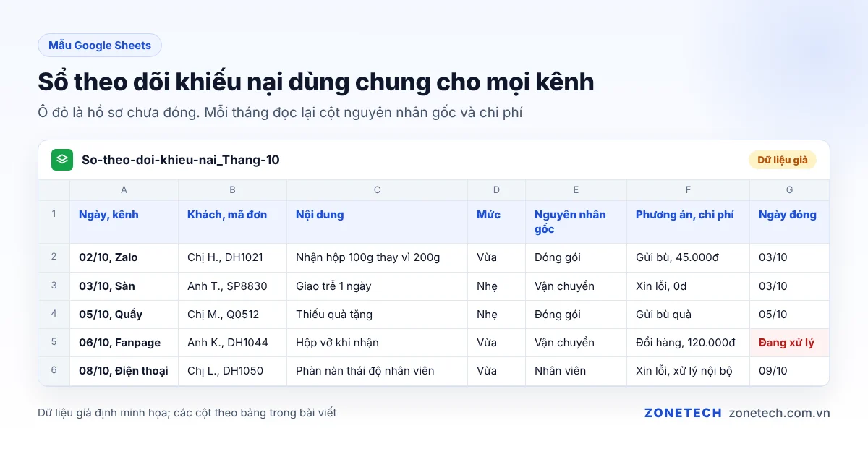The width and height of the screenshot is (868, 449).
Task: Select the cell '02/10, Zalo'
Action: click(x=124, y=257)
